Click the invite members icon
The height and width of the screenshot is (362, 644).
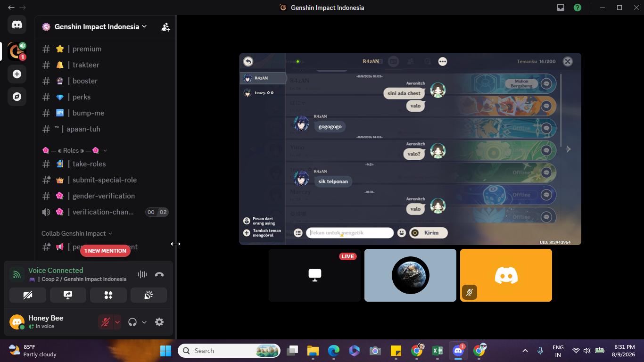tap(165, 27)
